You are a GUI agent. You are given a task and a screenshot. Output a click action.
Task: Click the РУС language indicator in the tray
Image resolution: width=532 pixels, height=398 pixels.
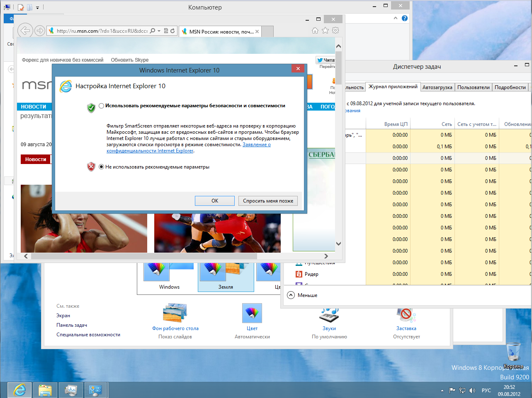click(x=486, y=390)
